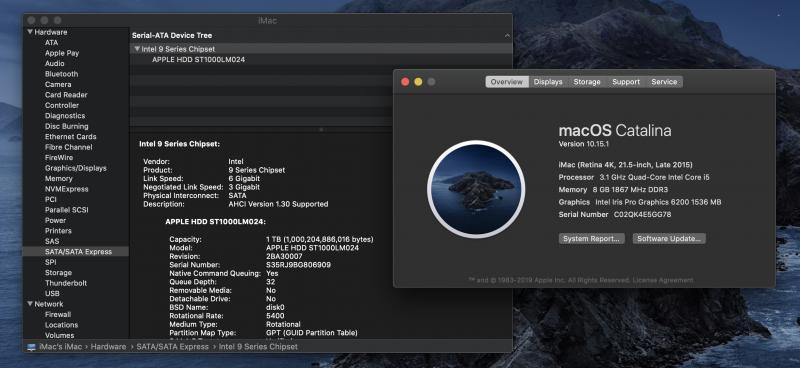Click the Negotiated Link Speed value 3 Gigabit
800x368 pixels.
click(244, 187)
